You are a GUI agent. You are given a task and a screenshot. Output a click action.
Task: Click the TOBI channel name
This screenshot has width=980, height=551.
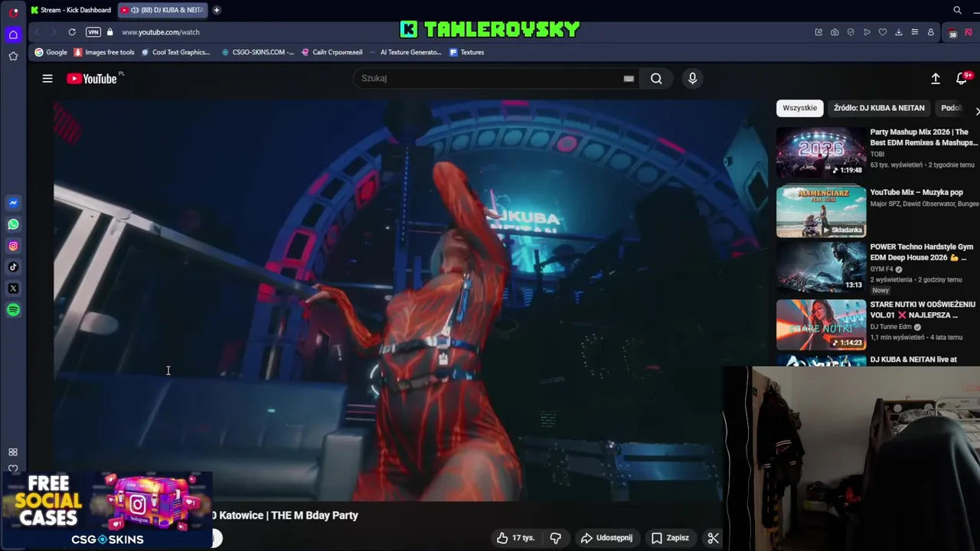pos(877,155)
